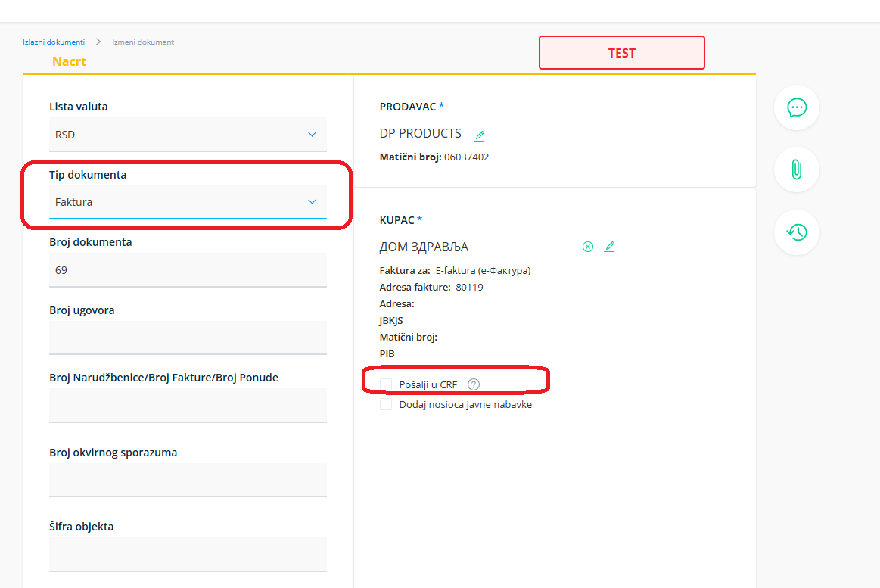The width and height of the screenshot is (880, 588).
Task: Edit buyer ДОМ ЗДРАВЉА pencil icon
Action: (609, 247)
